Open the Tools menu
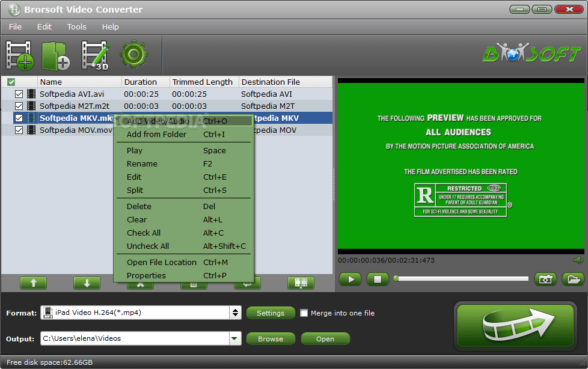 pos(76,26)
